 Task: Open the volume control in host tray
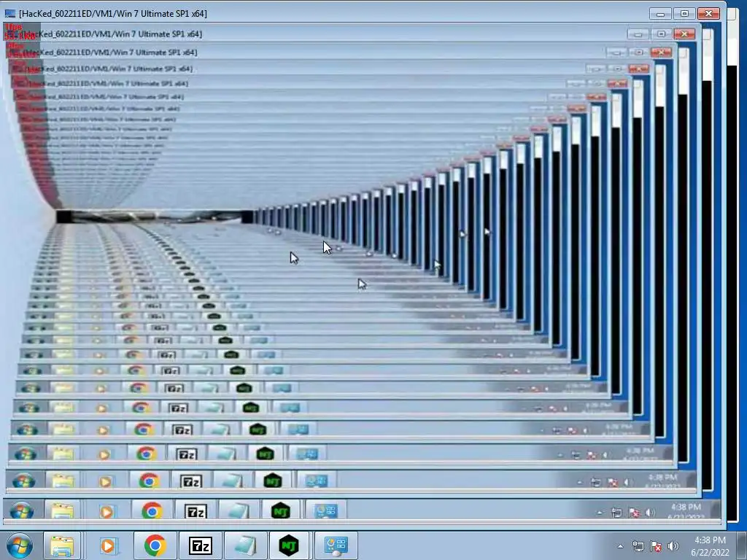673,546
